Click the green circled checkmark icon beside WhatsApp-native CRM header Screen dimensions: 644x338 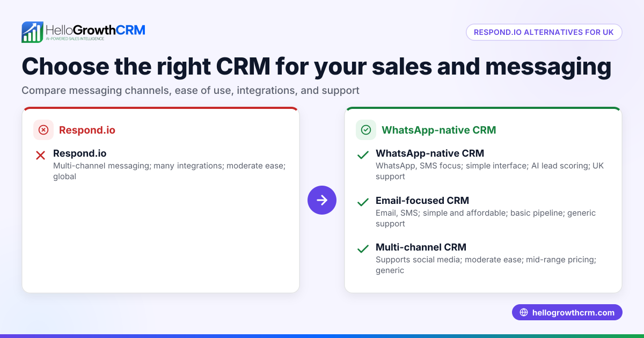pos(366,130)
